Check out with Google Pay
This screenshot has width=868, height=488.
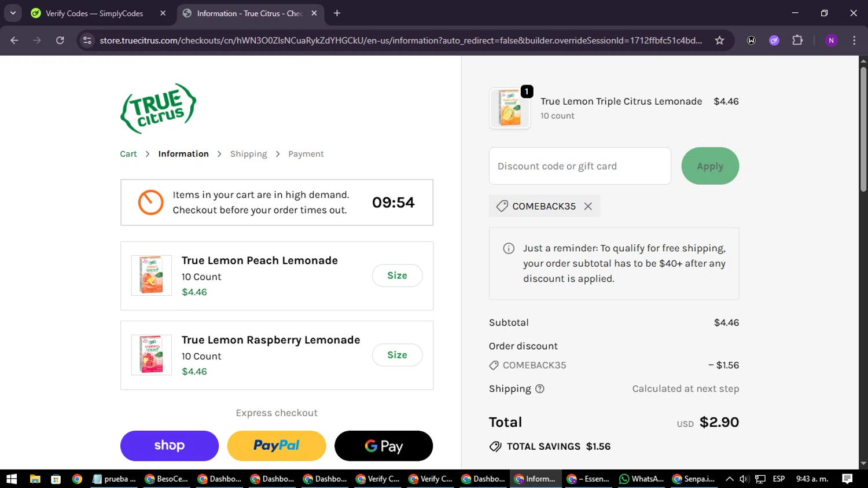pyautogui.click(x=384, y=446)
